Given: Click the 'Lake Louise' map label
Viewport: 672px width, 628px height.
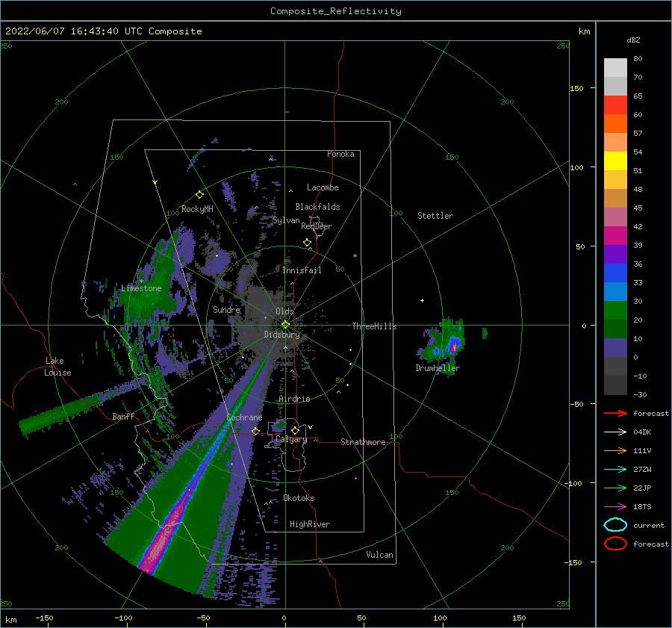Looking at the screenshot, I should [57, 367].
